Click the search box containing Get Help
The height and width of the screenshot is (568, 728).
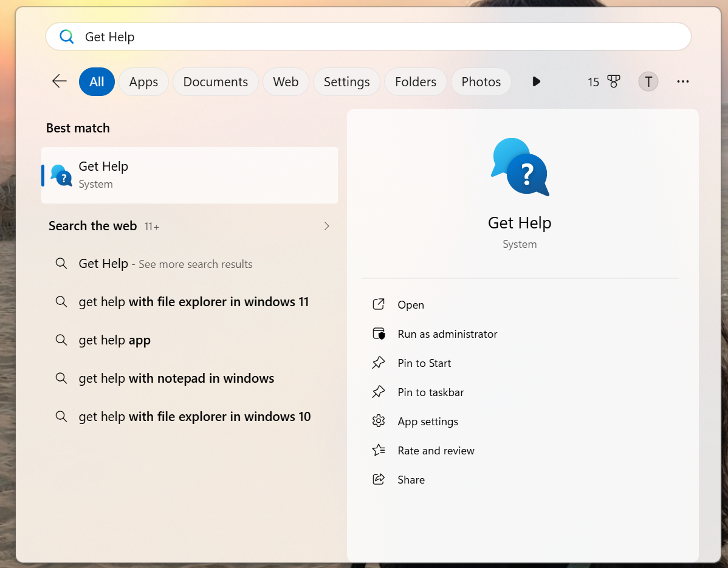tap(369, 36)
